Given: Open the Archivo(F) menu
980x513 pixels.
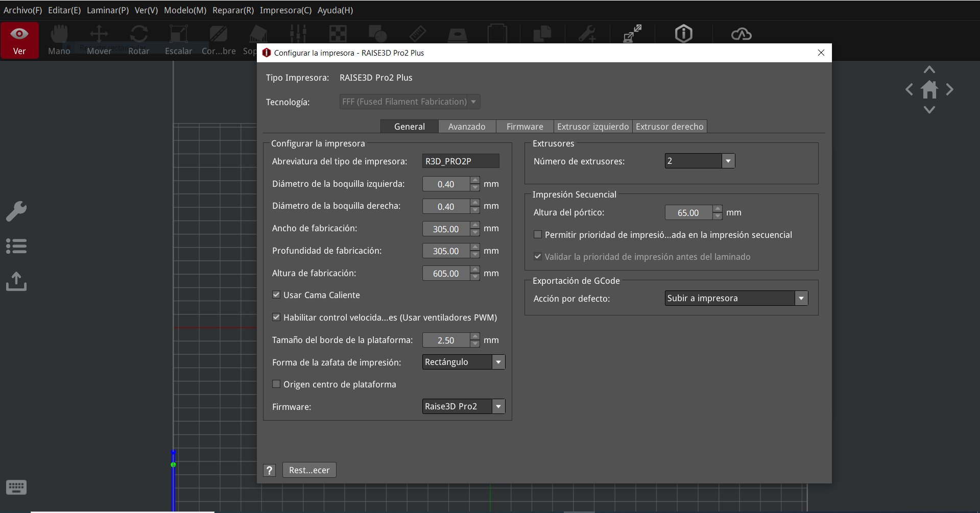Looking at the screenshot, I should (x=23, y=10).
